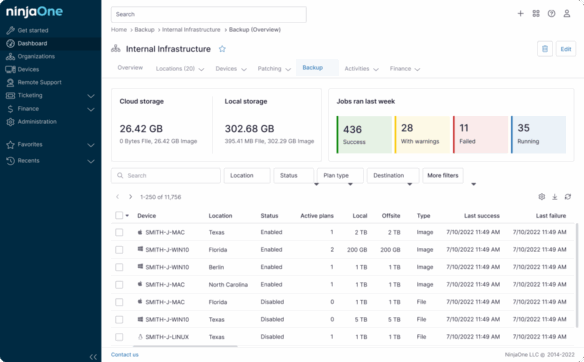Refresh the backup device table
The image size is (584, 362).
(x=568, y=197)
